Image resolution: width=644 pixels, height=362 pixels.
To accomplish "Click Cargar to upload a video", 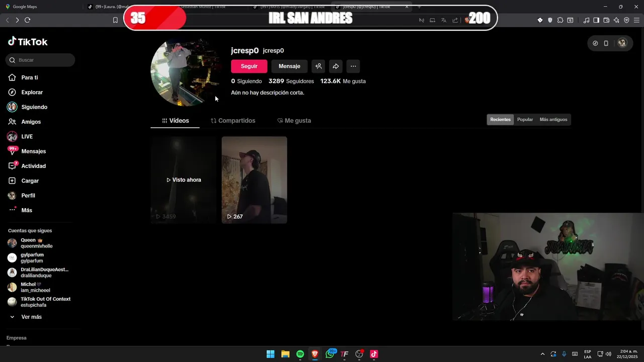I will (23, 180).
